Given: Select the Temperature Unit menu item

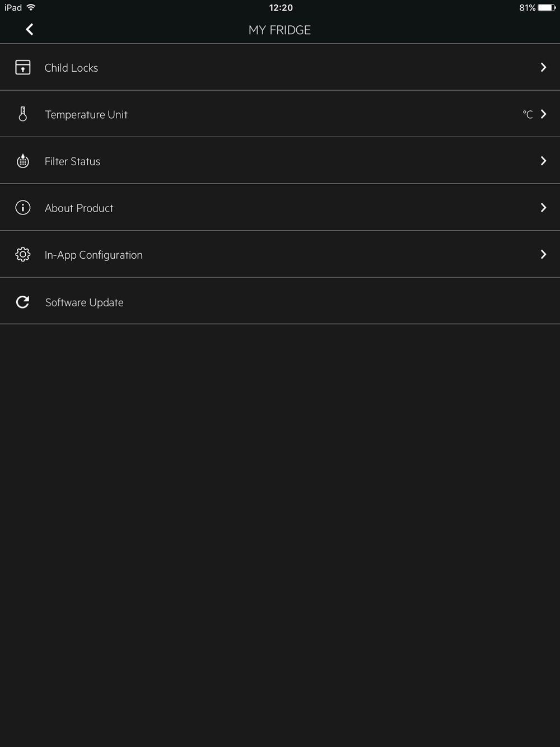Looking at the screenshot, I should [86, 115].
